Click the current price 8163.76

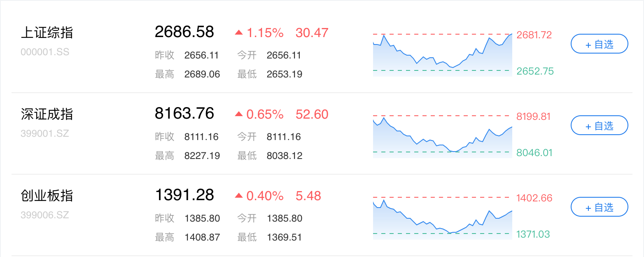(x=184, y=114)
